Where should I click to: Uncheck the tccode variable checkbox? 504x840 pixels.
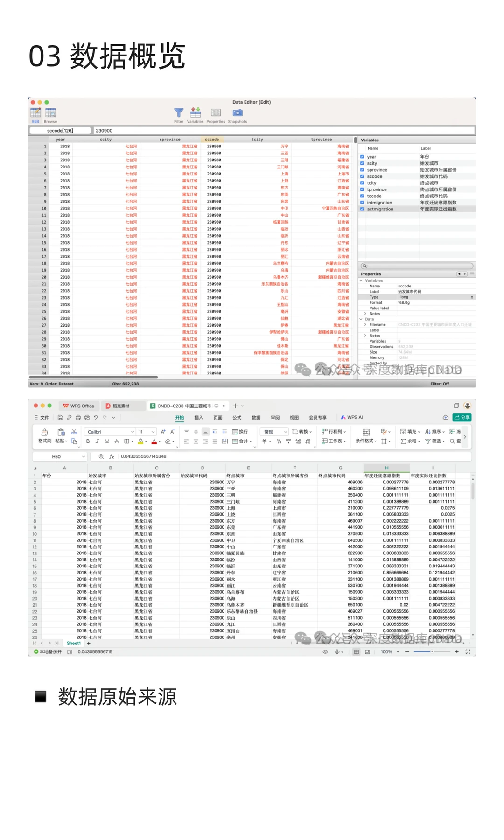click(x=362, y=196)
